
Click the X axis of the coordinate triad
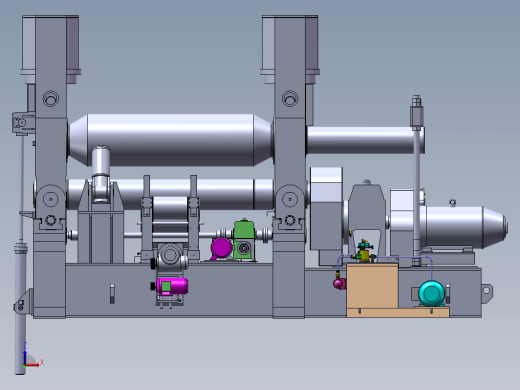point(33,365)
